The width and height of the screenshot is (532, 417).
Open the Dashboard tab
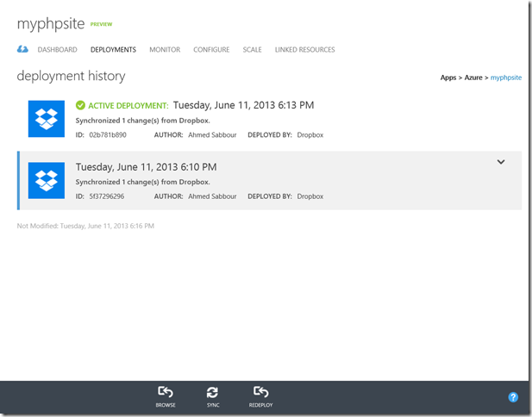click(58, 50)
